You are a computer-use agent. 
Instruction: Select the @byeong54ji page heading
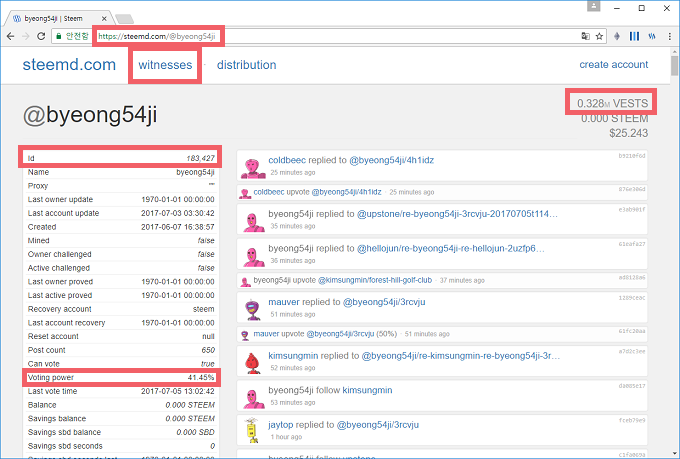point(90,115)
